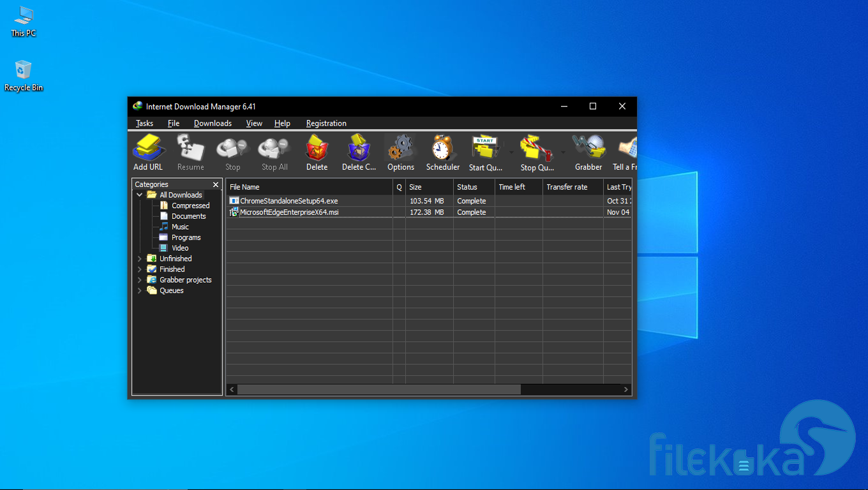Select the This PC desktop icon
This screenshot has height=490, width=868.
tap(23, 21)
